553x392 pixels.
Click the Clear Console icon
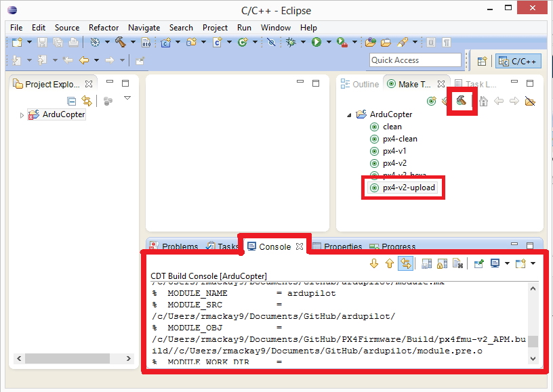coord(457,263)
